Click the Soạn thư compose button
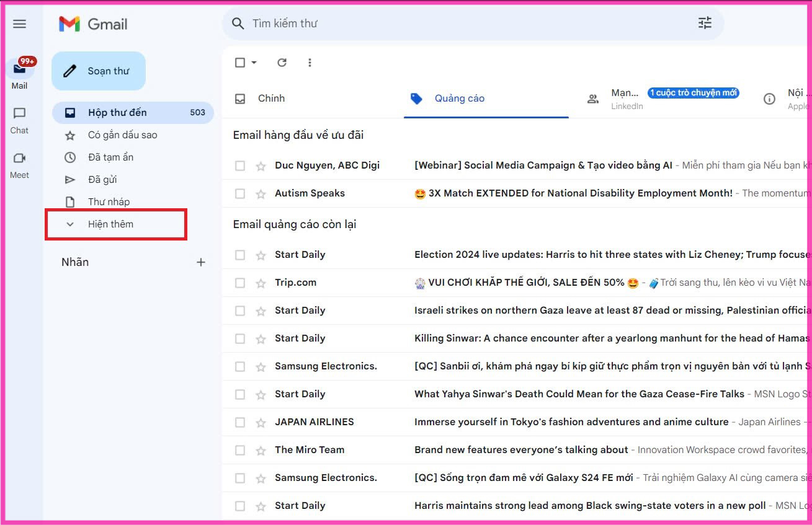 point(99,71)
